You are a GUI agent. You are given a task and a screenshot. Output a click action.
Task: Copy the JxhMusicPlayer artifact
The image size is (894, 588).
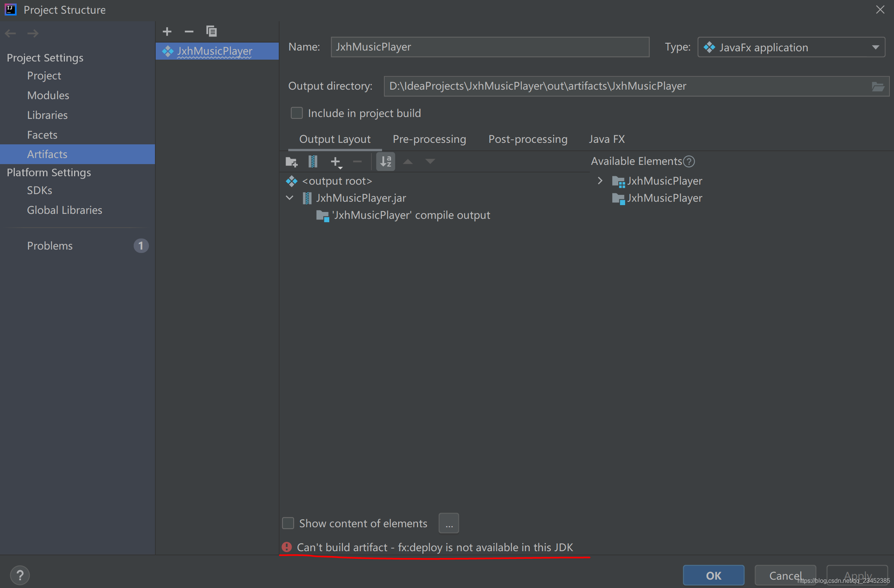[x=212, y=31]
